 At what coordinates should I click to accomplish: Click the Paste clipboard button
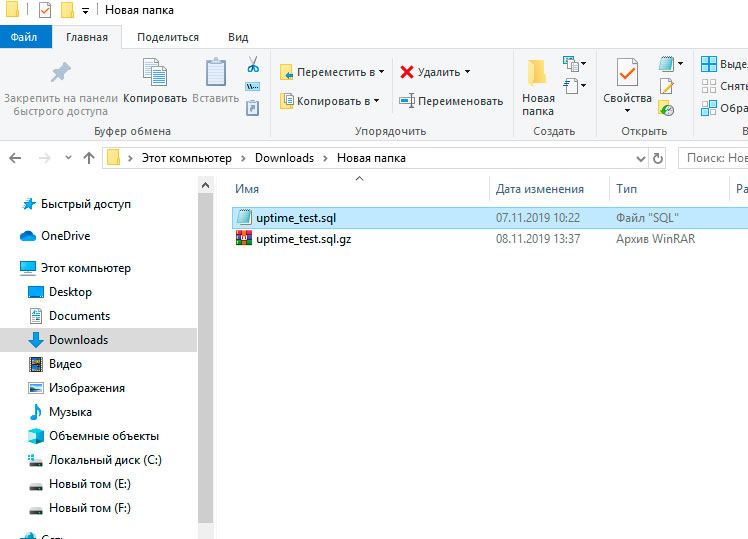pyautogui.click(x=216, y=80)
